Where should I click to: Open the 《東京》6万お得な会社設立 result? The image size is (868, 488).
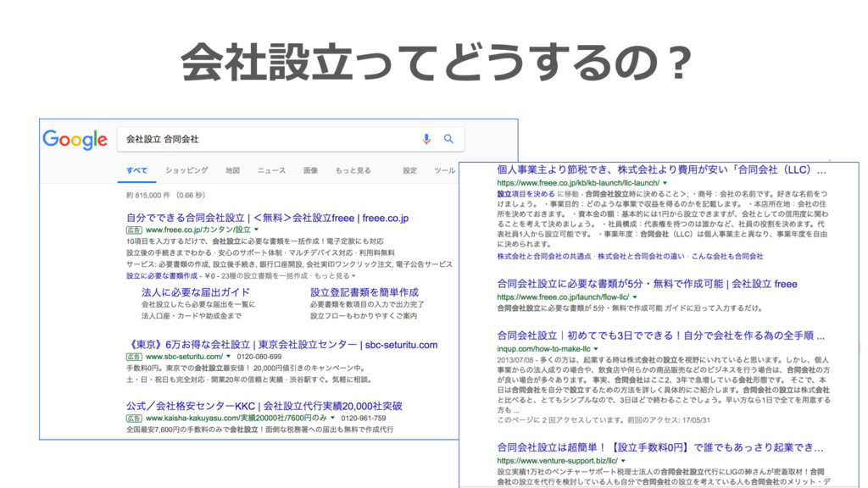point(281,345)
